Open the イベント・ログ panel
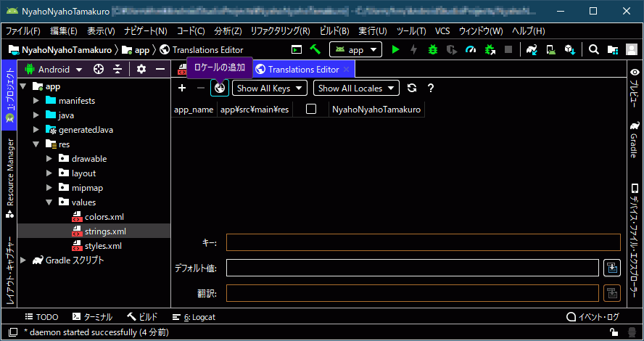Image resolution: width=644 pixels, height=341 pixels. coord(593,317)
